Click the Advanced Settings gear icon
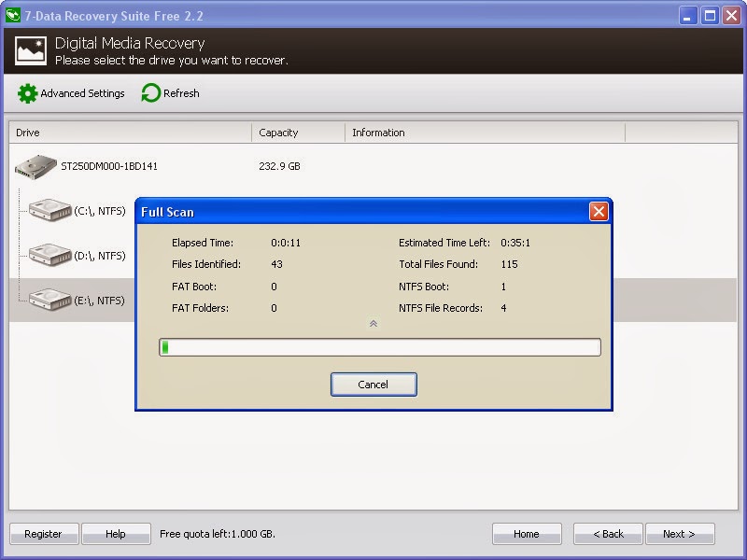This screenshot has height=560, width=747. 28,93
